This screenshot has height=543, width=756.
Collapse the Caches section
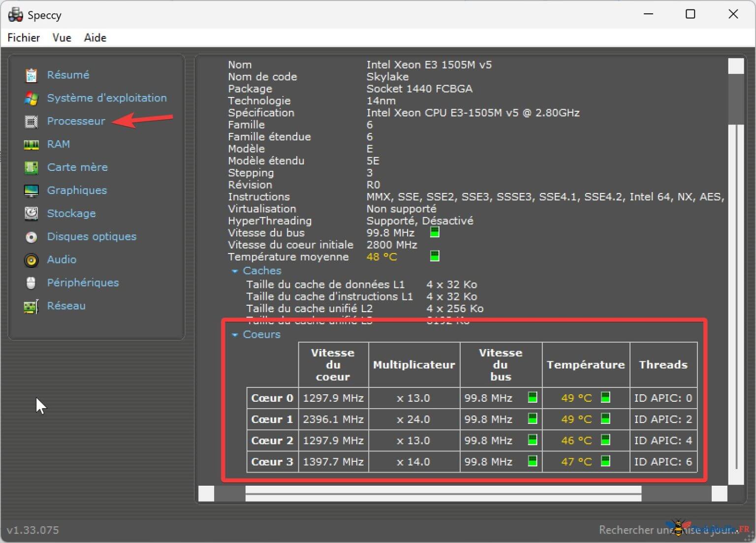235,271
